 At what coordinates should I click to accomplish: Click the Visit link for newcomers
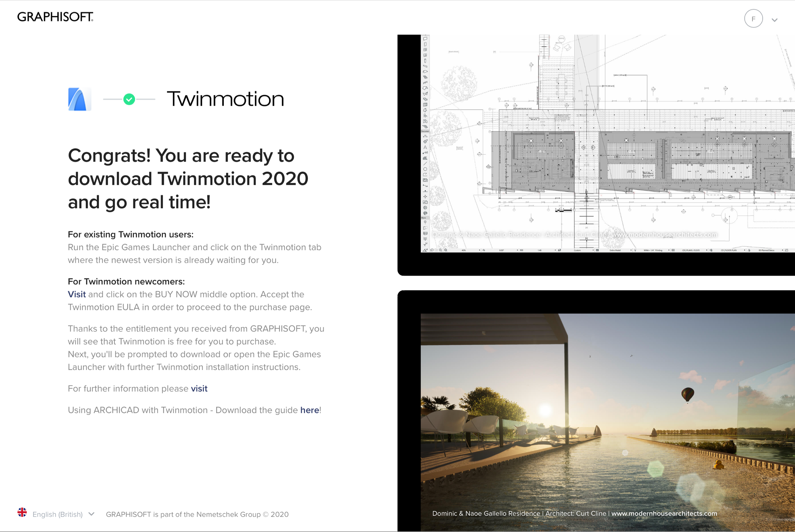[77, 294]
